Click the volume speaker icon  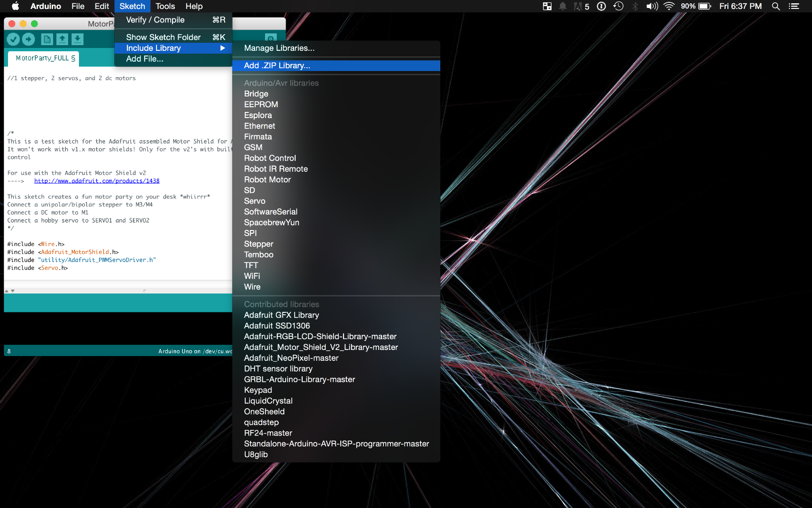(x=652, y=6)
